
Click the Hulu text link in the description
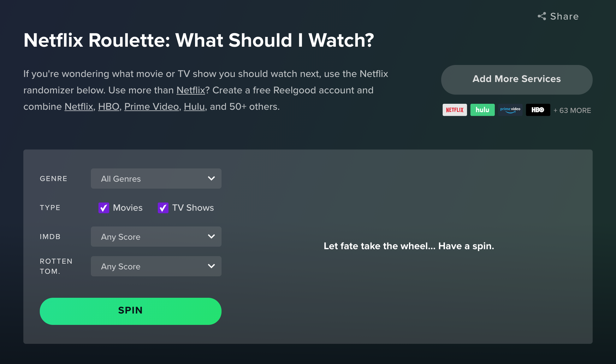tap(194, 107)
